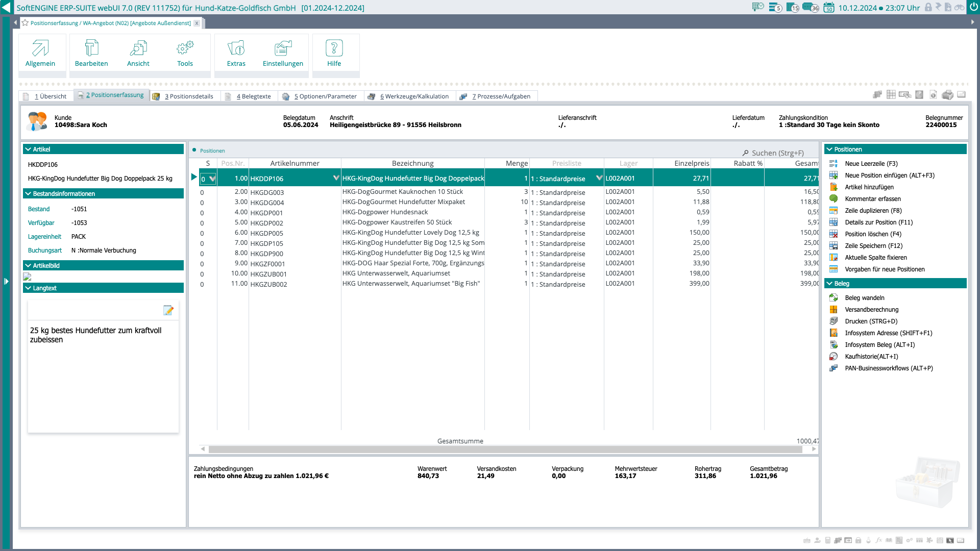Click the Langtext edit notepad icon
Screen dimensions: 980x551
[168, 310]
